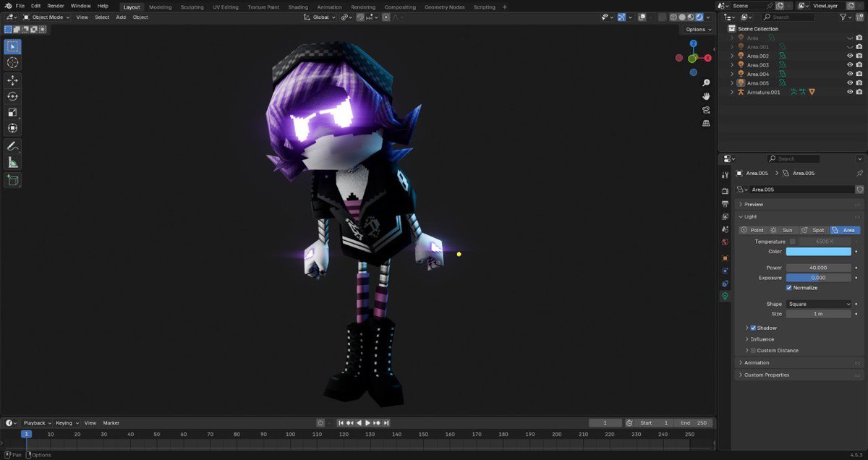
Task: Expand the Area.002 outliner row
Action: tap(732, 56)
